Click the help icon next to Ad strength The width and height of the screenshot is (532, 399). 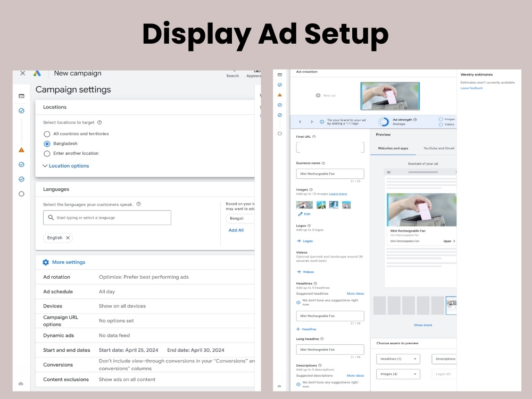[415, 120]
